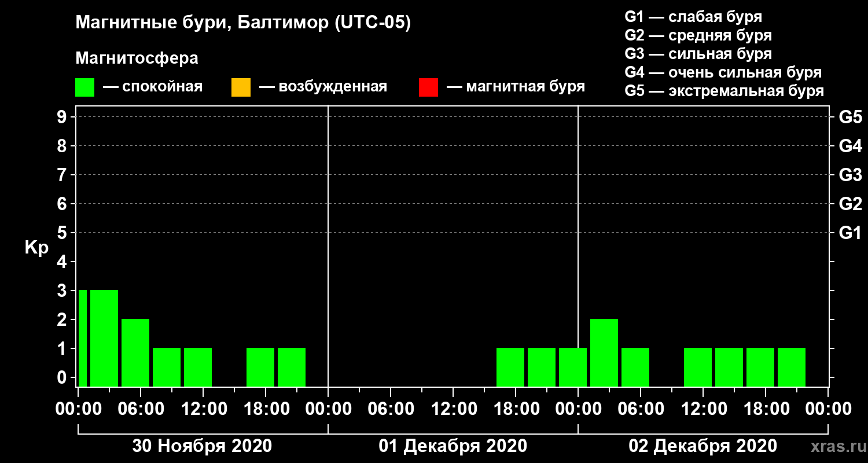This screenshot has width=868, height=463.
Task: Click the wide Kp 3 bar on 30 November
Action: (104, 338)
